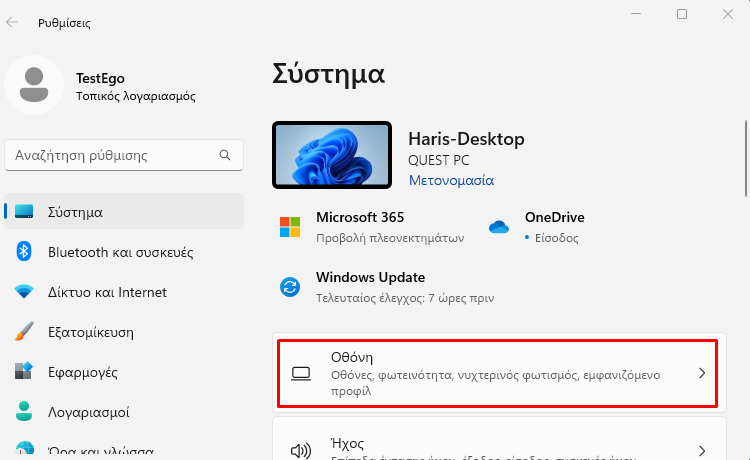This screenshot has height=460, width=750.
Task: Click the speaker icon in Ήχος row
Action: 301,450
